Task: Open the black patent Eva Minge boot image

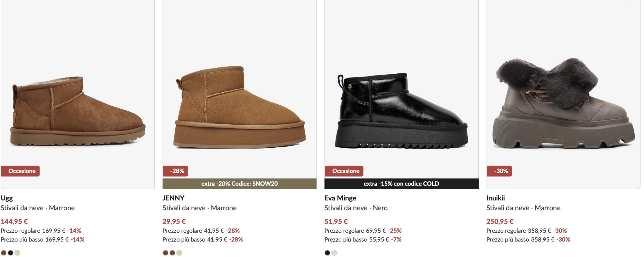Action: pos(401,111)
